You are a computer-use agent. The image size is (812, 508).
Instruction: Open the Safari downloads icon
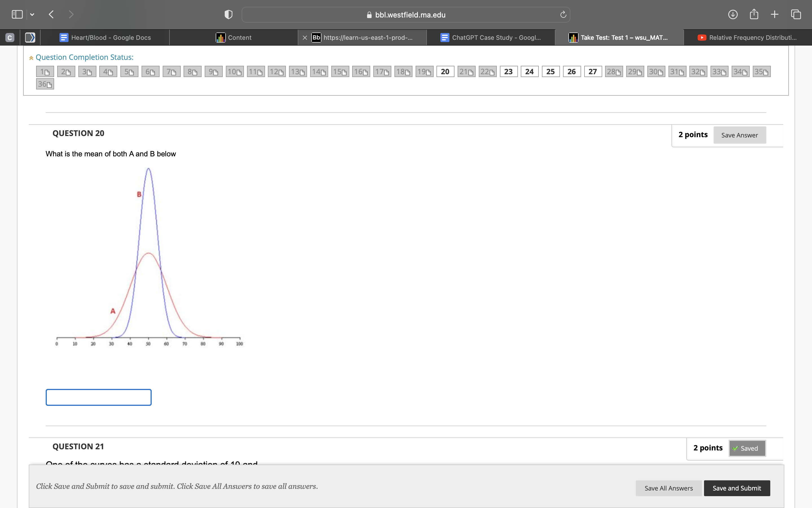[733, 14]
